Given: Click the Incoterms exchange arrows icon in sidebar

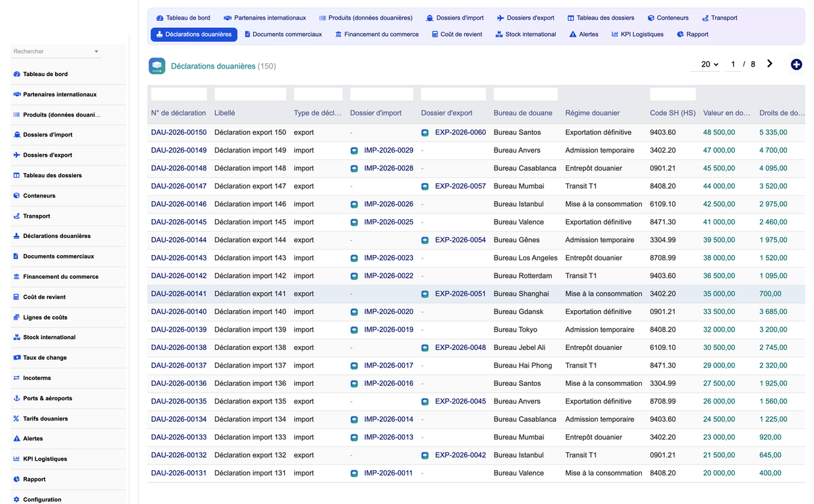Looking at the screenshot, I should (17, 378).
